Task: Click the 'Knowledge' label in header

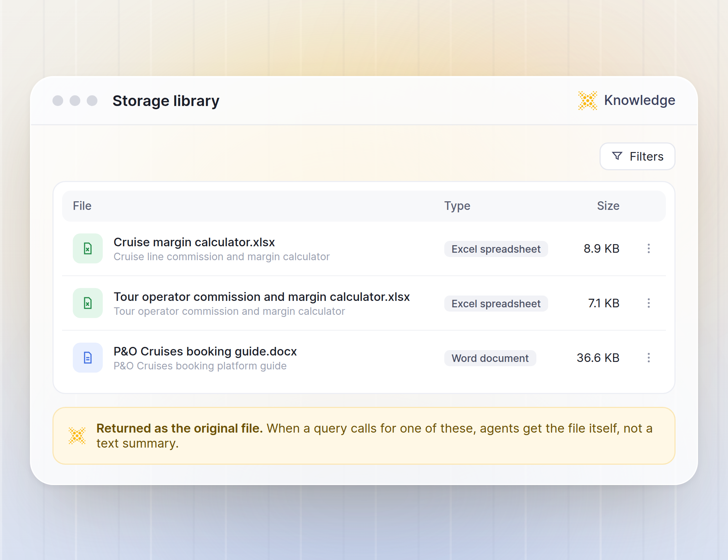Action: click(639, 100)
